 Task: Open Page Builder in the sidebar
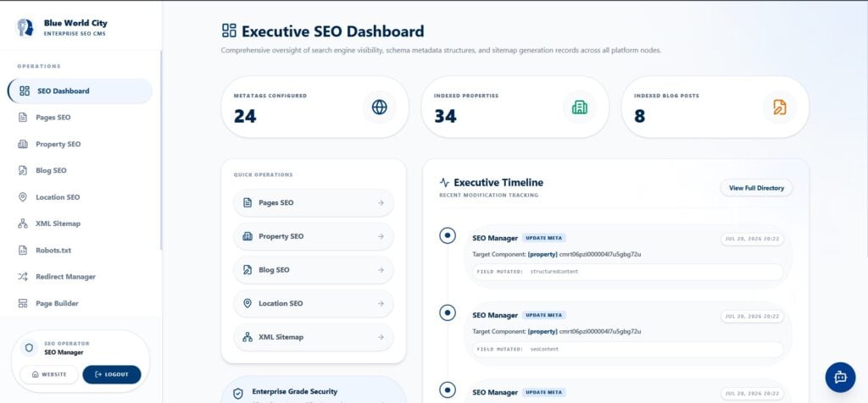pyautogui.click(x=81, y=303)
